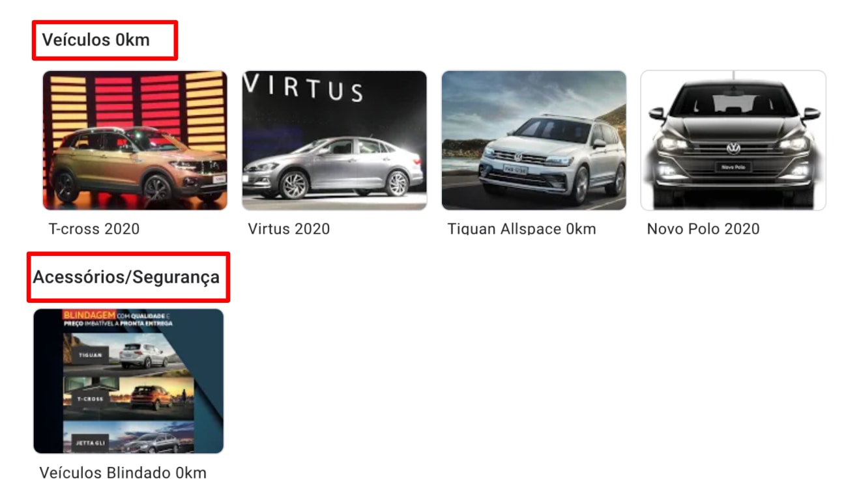Click the T-CROSS label in the armored banner

pyautogui.click(x=91, y=399)
